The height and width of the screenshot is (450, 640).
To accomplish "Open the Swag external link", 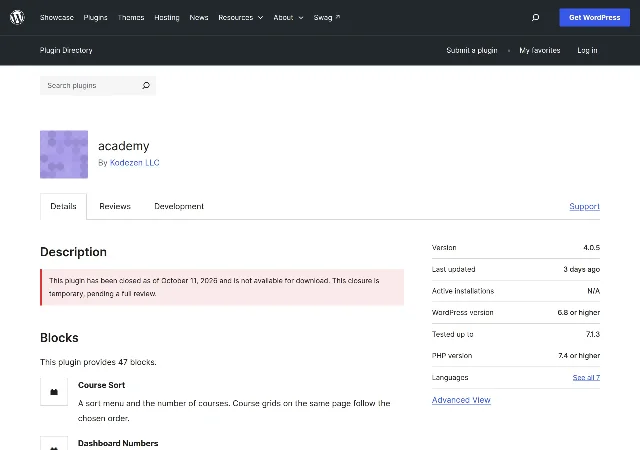I will tap(327, 18).
